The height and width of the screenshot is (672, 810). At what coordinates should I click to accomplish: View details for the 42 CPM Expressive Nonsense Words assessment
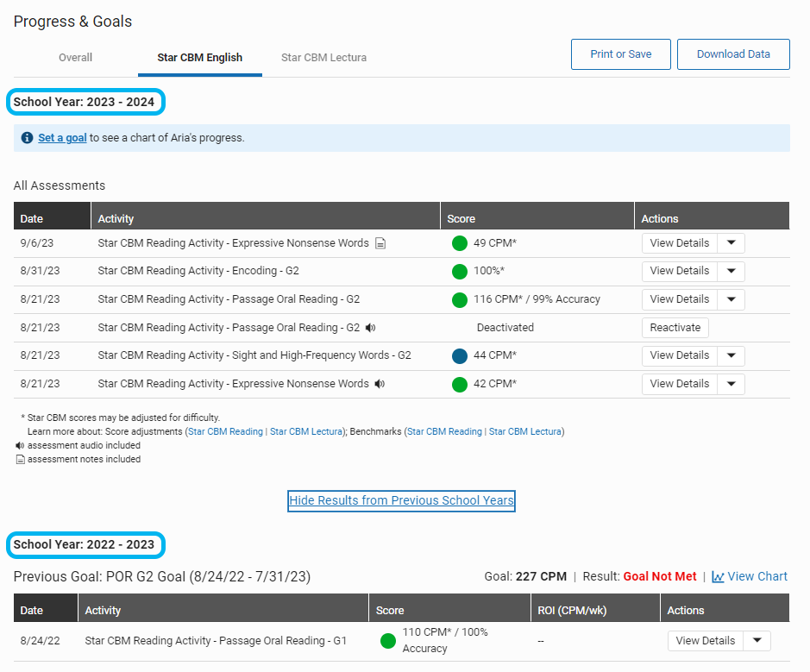click(679, 384)
